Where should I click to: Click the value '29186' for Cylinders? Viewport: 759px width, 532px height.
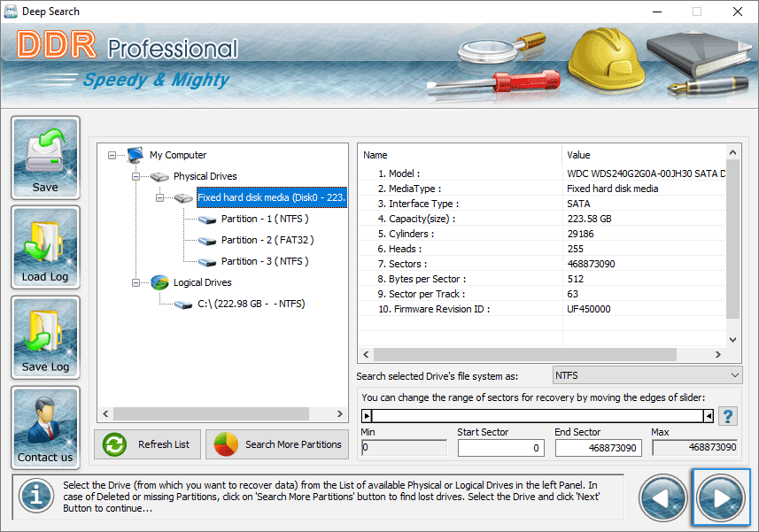(x=580, y=234)
